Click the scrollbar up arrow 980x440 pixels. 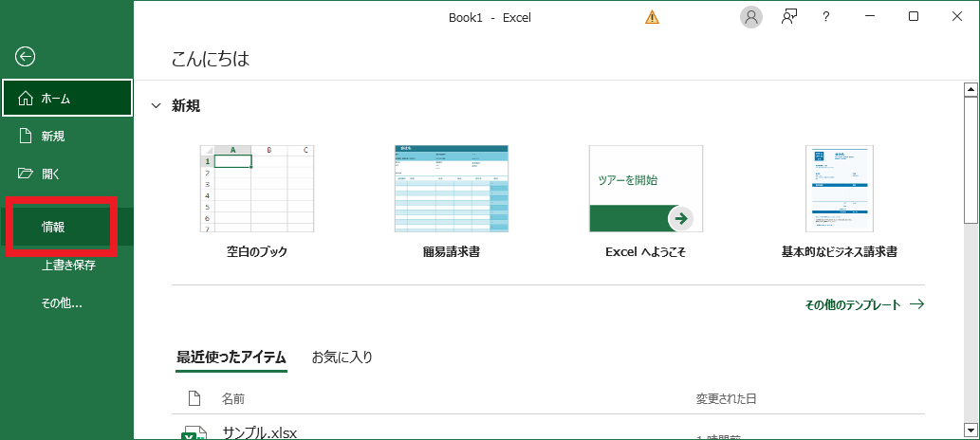(971, 90)
